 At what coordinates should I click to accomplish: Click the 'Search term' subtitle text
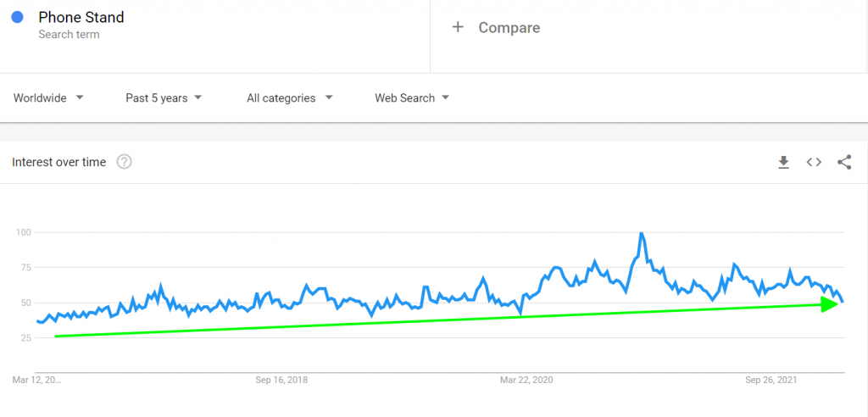click(69, 35)
